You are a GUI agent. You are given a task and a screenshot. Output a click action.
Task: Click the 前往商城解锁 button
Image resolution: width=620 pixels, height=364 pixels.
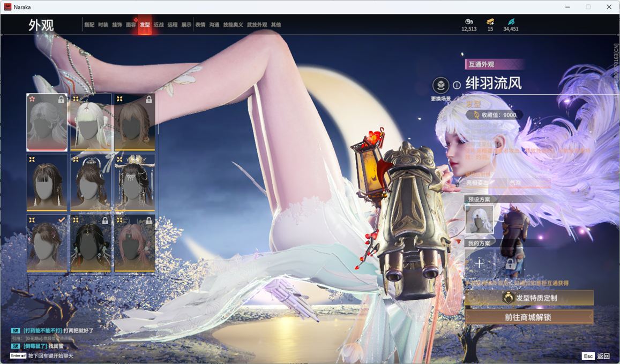click(x=529, y=317)
